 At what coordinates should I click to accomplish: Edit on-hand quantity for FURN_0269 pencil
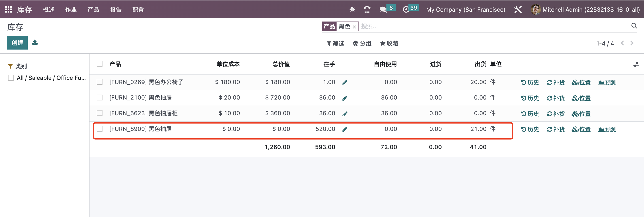345,82
